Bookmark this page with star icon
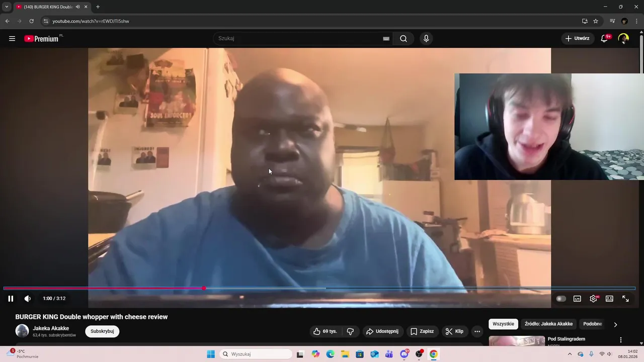 click(x=596, y=21)
